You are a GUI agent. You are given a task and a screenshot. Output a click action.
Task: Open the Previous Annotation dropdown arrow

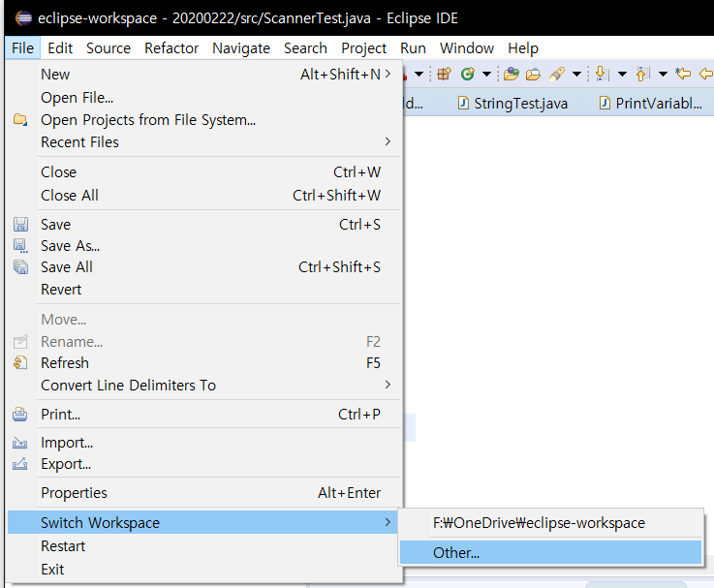[663, 74]
